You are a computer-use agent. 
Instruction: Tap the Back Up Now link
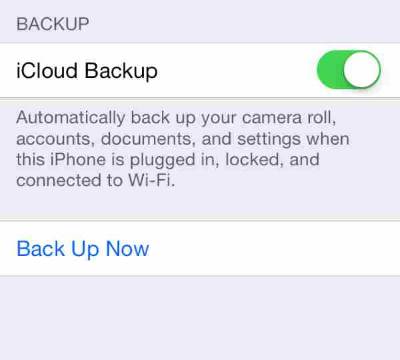[x=83, y=249]
